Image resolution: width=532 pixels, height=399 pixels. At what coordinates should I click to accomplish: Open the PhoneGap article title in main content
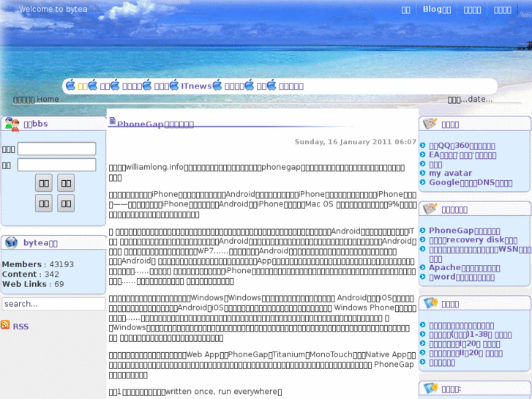click(155, 124)
